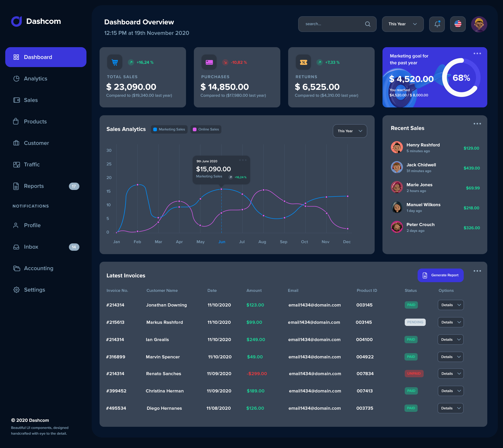Go to the Inbox with 14 unread
The width and height of the screenshot is (503, 448).
click(31, 247)
